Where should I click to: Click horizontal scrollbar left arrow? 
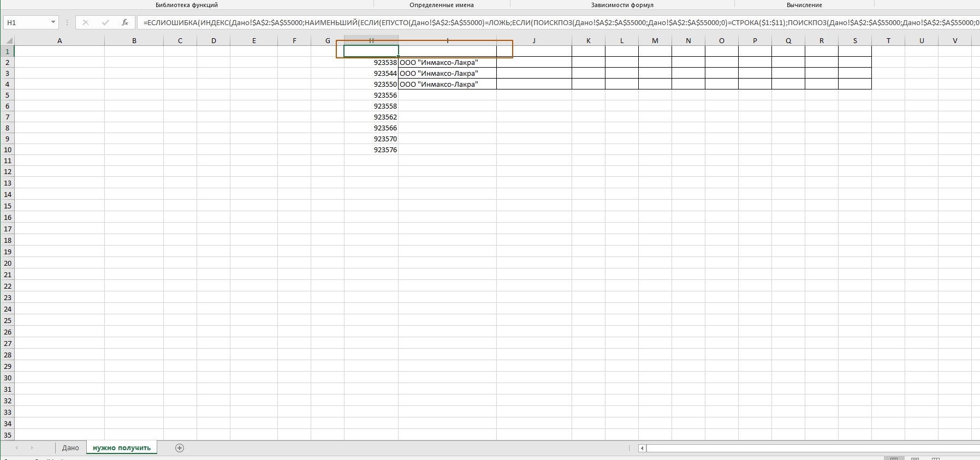coord(643,448)
